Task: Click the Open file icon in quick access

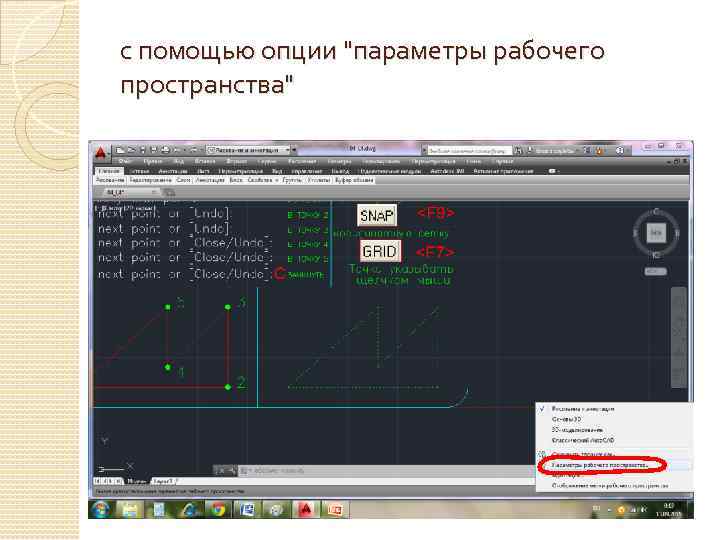Action: point(131,150)
